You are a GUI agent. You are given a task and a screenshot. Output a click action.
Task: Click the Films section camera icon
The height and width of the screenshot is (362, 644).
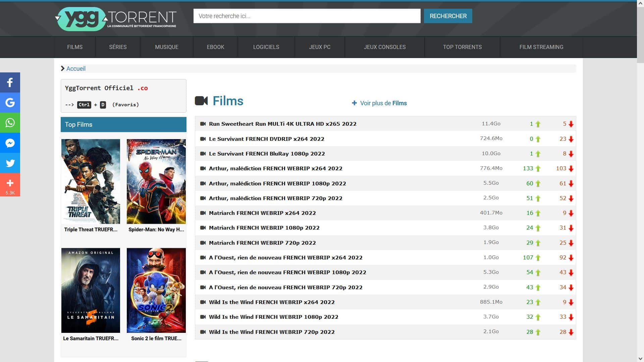(x=201, y=101)
